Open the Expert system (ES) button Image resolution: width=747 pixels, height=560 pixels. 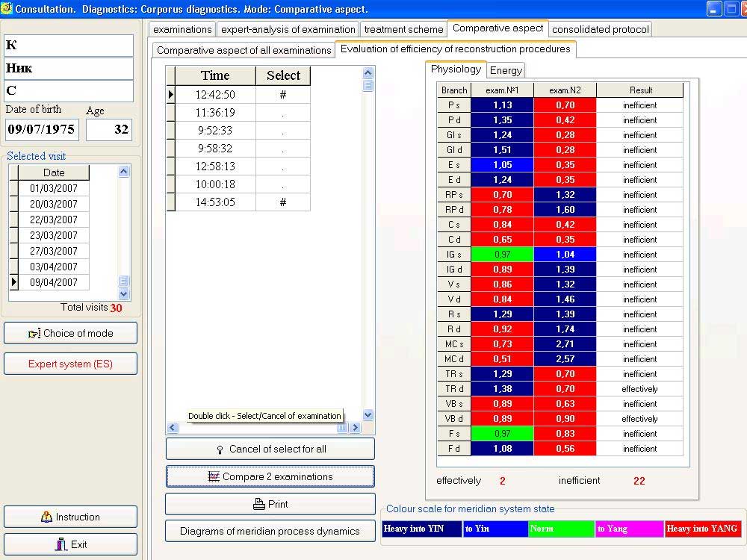(x=70, y=364)
